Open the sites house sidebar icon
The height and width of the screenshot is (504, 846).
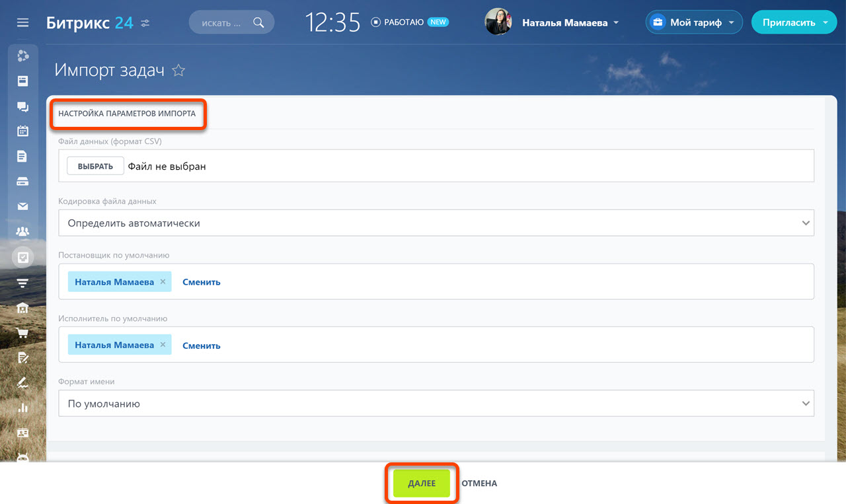click(x=23, y=308)
